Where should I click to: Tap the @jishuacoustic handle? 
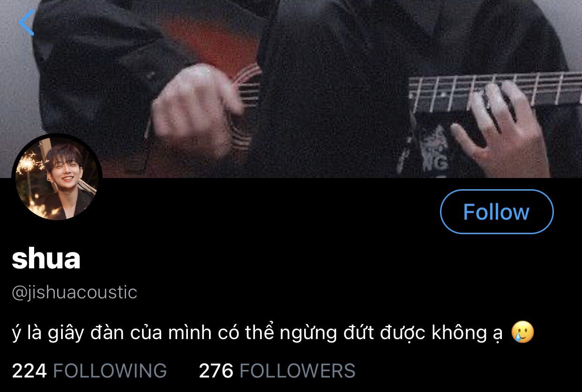pos(75,292)
